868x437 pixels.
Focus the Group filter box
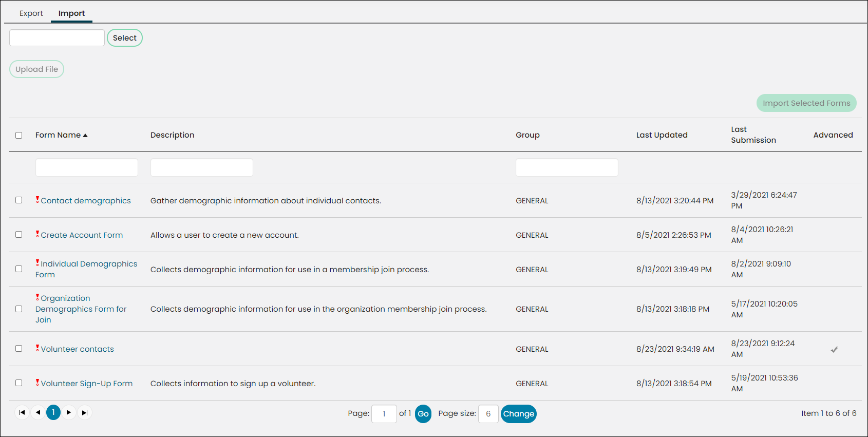567,167
